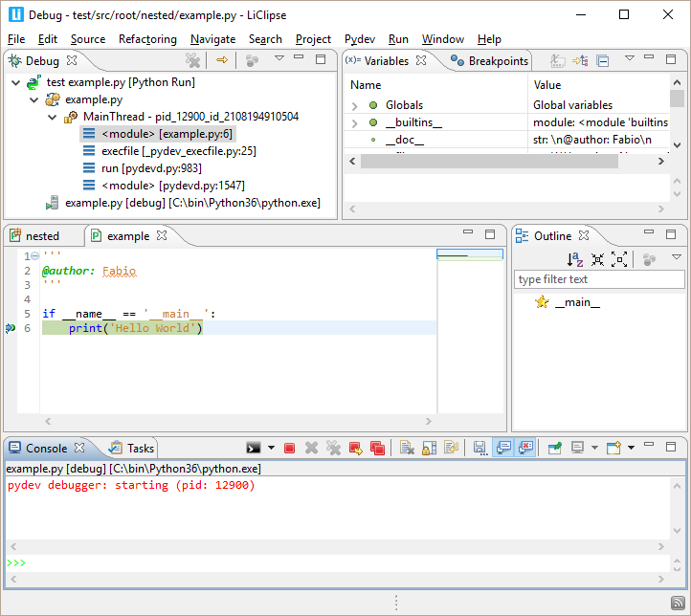Open Display Selected Console dropdown arrow

[594, 448]
